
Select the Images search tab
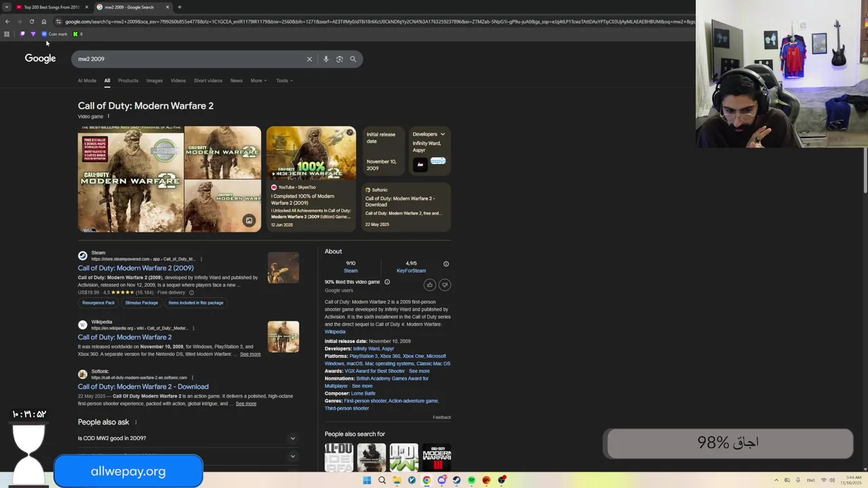click(155, 81)
